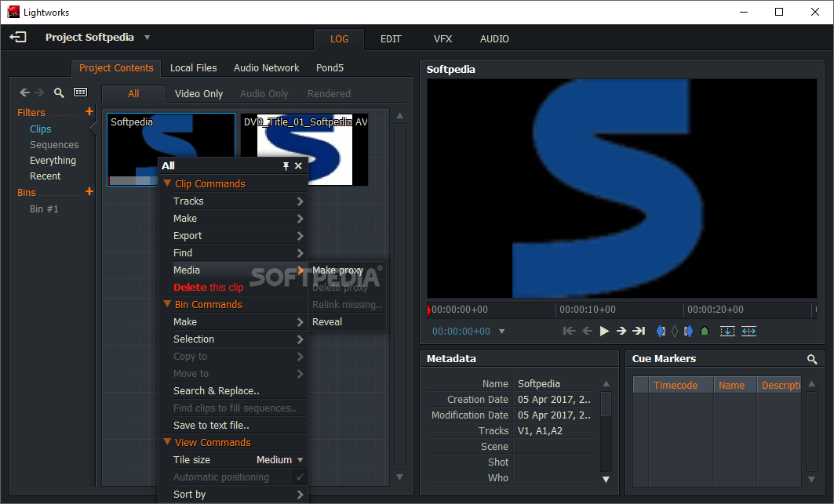Toggle the Automatic positioning checkbox
Viewport: 834px width, 504px height.
pos(300,477)
